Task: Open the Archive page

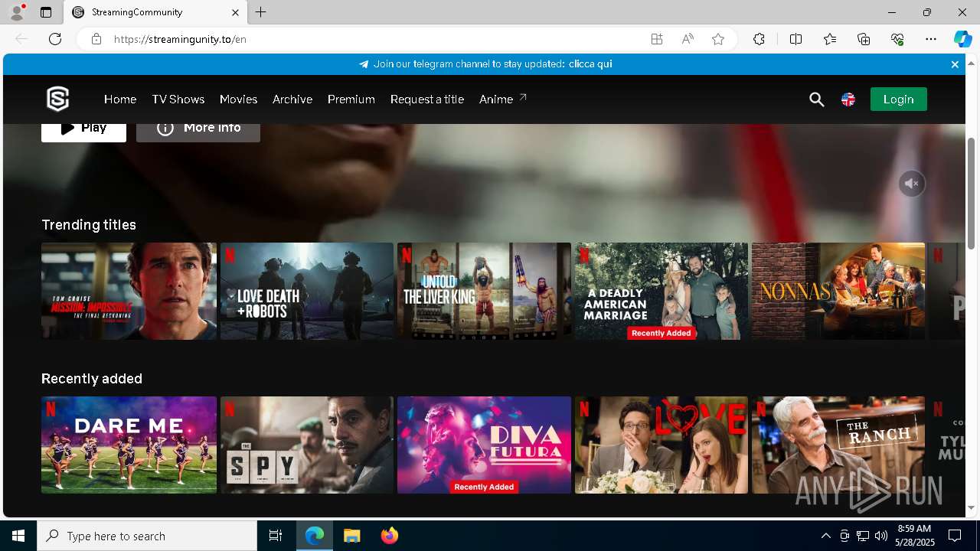Action: pyautogui.click(x=292, y=99)
